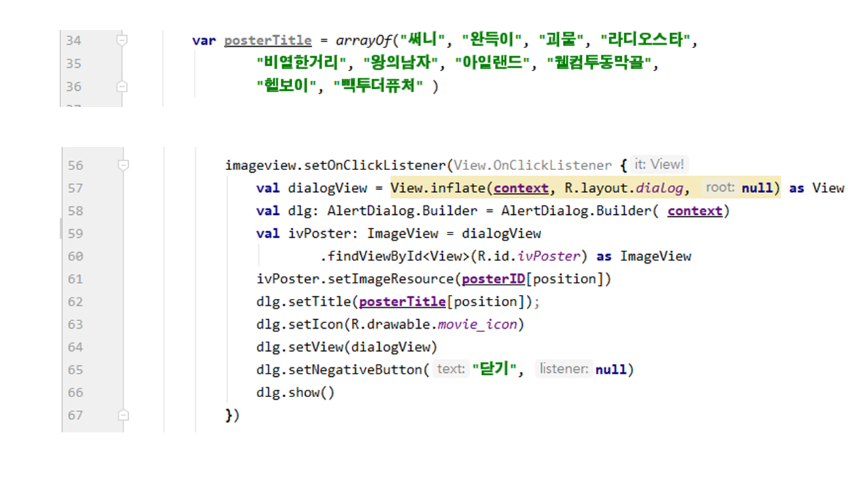
Task: Click the context argument in AlertDialog.Builder
Action: 694,211
